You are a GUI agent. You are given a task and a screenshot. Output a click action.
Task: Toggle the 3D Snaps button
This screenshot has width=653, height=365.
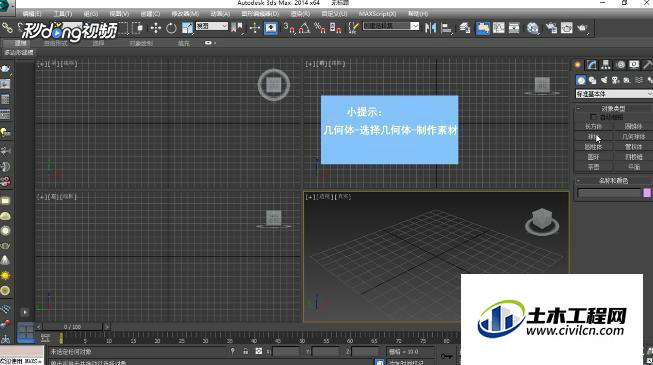click(x=289, y=28)
